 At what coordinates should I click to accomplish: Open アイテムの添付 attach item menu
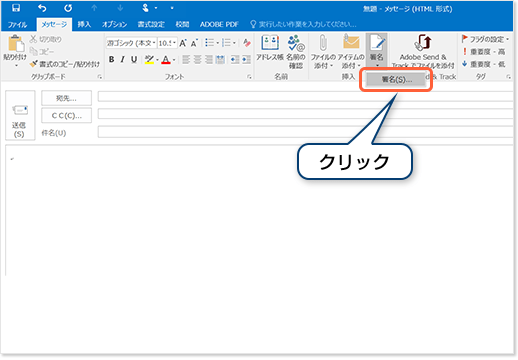(x=351, y=52)
